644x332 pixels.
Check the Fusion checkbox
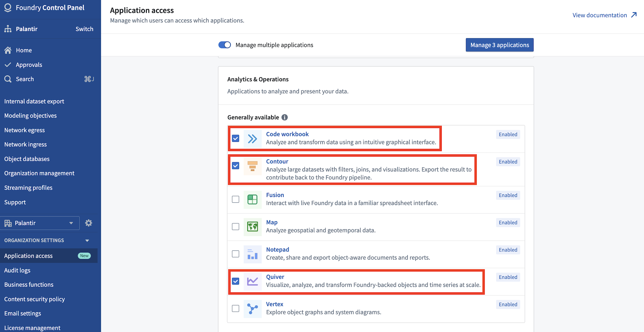pos(236,199)
